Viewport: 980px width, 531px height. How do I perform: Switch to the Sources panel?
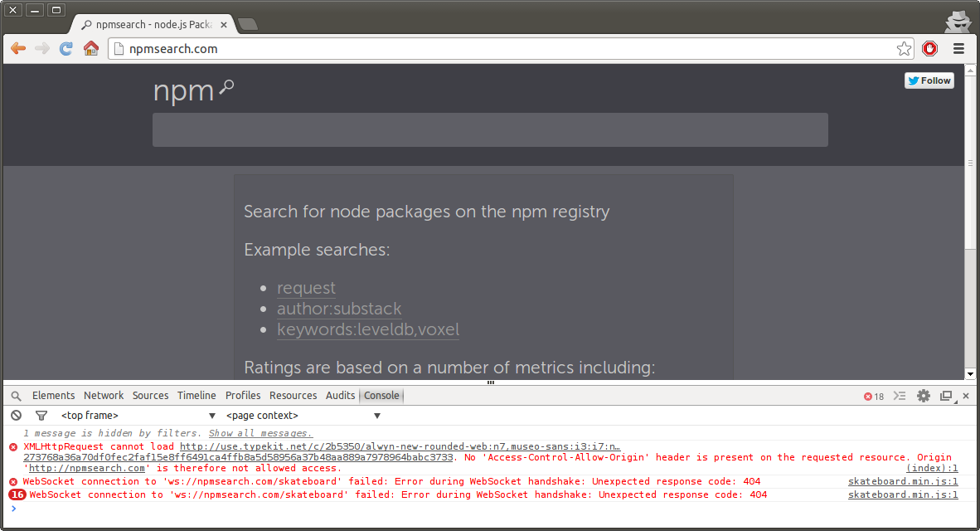[x=150, y=395]
